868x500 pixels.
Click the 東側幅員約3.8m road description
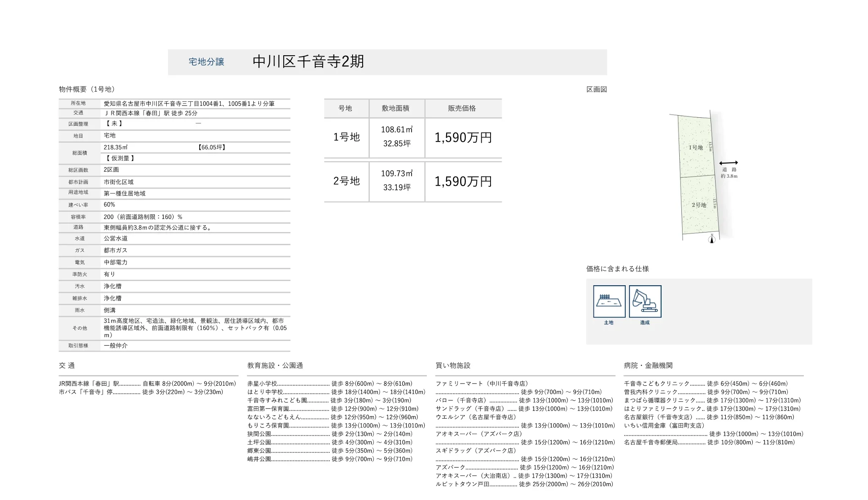[x=157, y=227]
